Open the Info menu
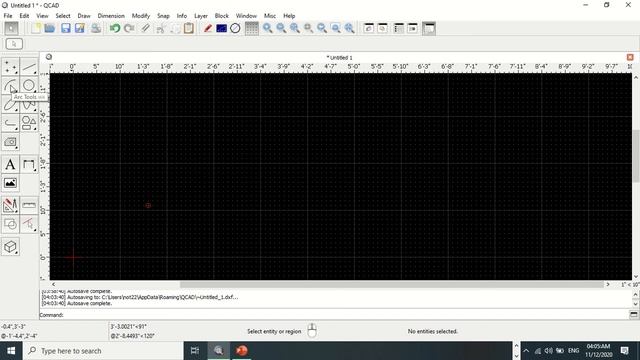Viewport: 640px width, 360px height. (x=182, y=16)
